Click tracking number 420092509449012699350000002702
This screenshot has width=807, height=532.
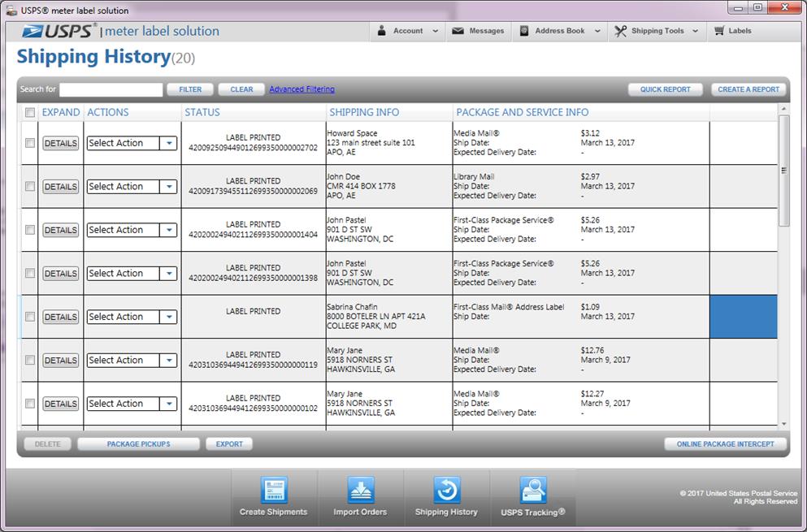254,148
